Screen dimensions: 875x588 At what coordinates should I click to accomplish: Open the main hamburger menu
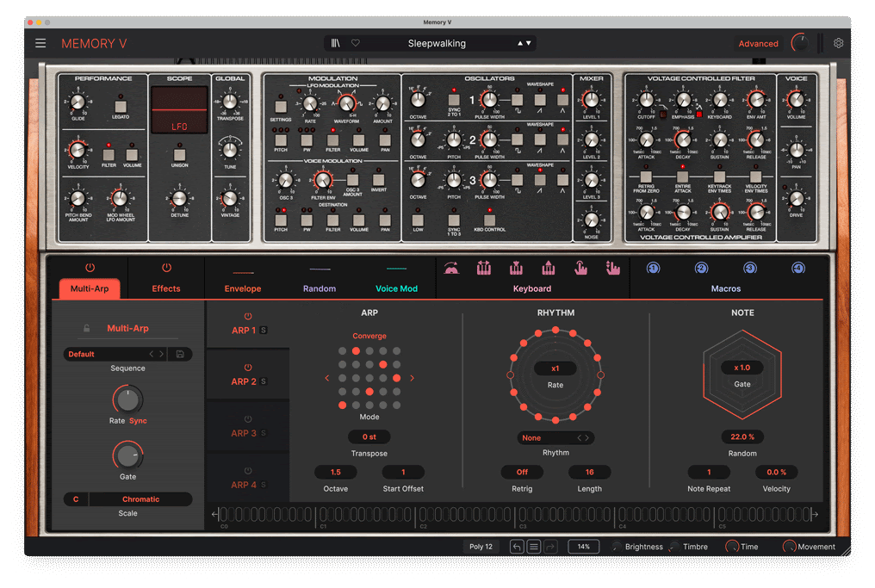coord(40,43)
